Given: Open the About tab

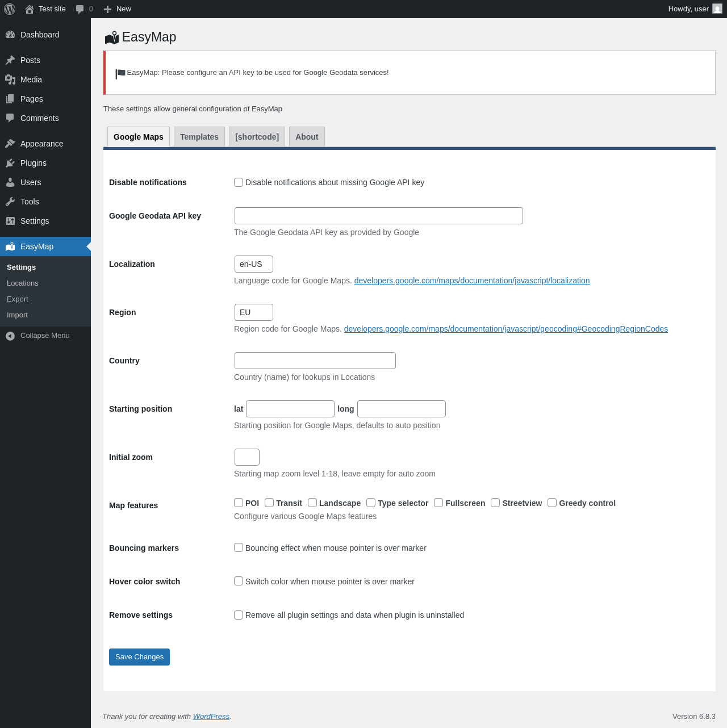Looking at the screenshot, I should [307, 137].
